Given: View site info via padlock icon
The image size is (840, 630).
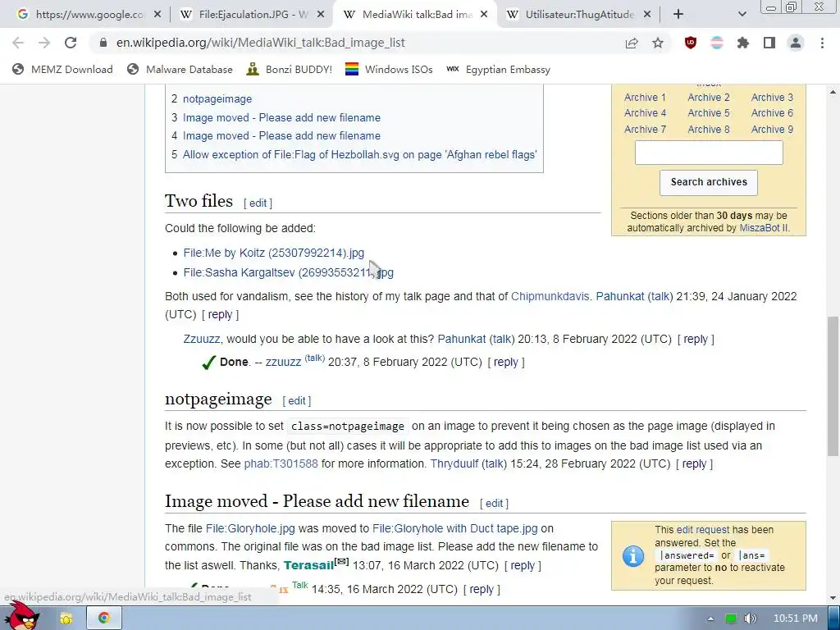Looking at the screenshot, I should coord(103,43).
